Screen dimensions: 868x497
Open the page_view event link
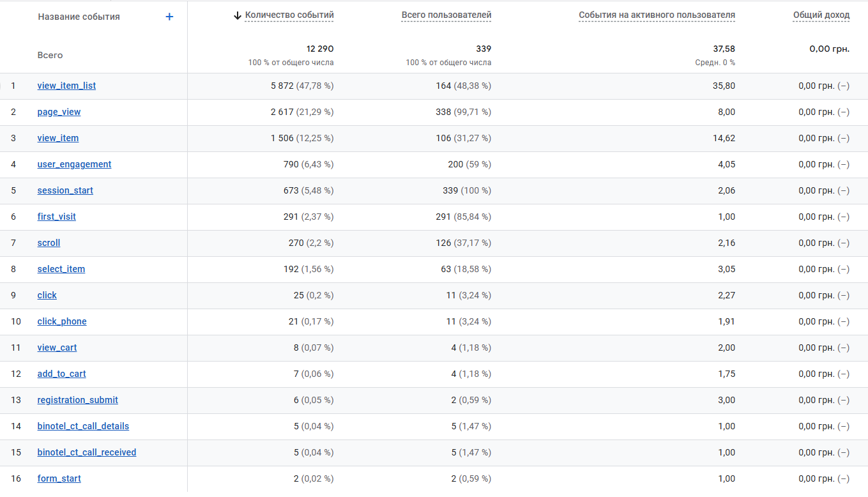pyautogui.click(x=59, y=112)
